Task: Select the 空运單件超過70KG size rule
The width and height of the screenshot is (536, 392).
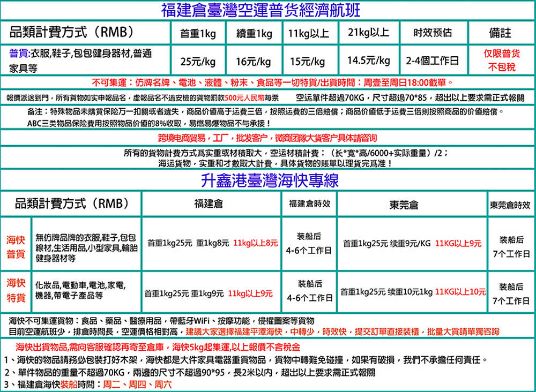Action: (410, 99)
